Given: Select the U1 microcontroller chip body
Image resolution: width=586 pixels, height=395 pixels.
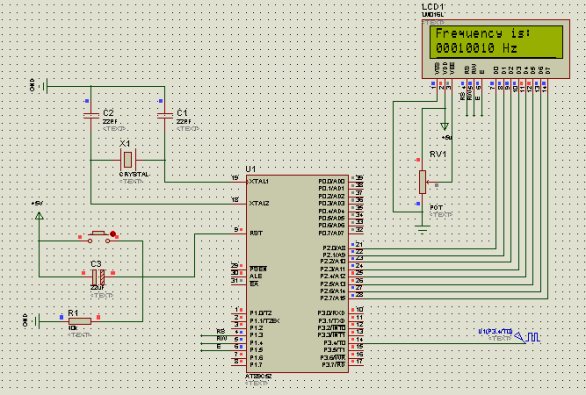Looking at the screenshot, I should pyautogui.click(x=297, y=274).
